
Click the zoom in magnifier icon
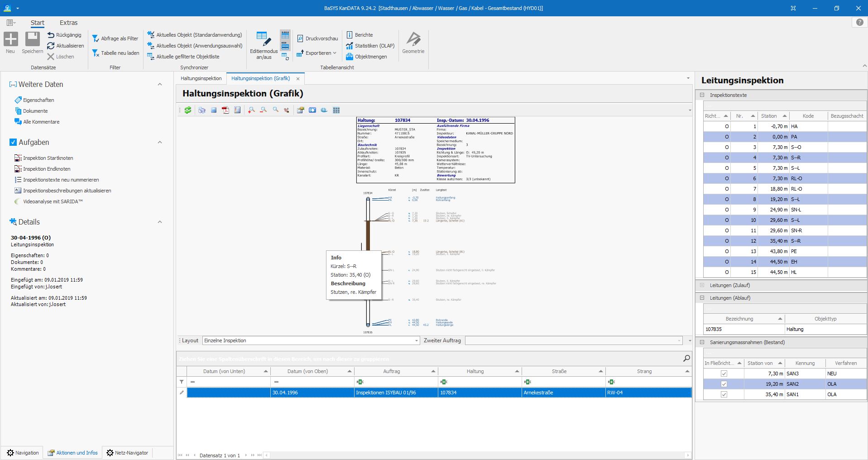tap(251, 110)
